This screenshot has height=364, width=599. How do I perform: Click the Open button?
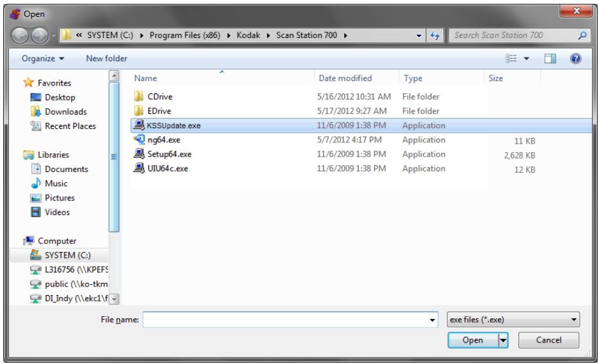473,340
